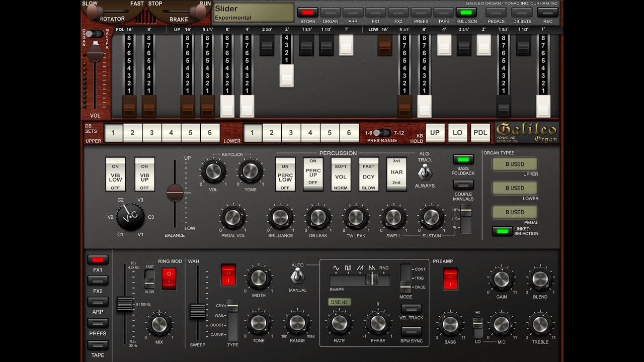
Task: Select Upper drawbar set 3
Action: (152, 133)
